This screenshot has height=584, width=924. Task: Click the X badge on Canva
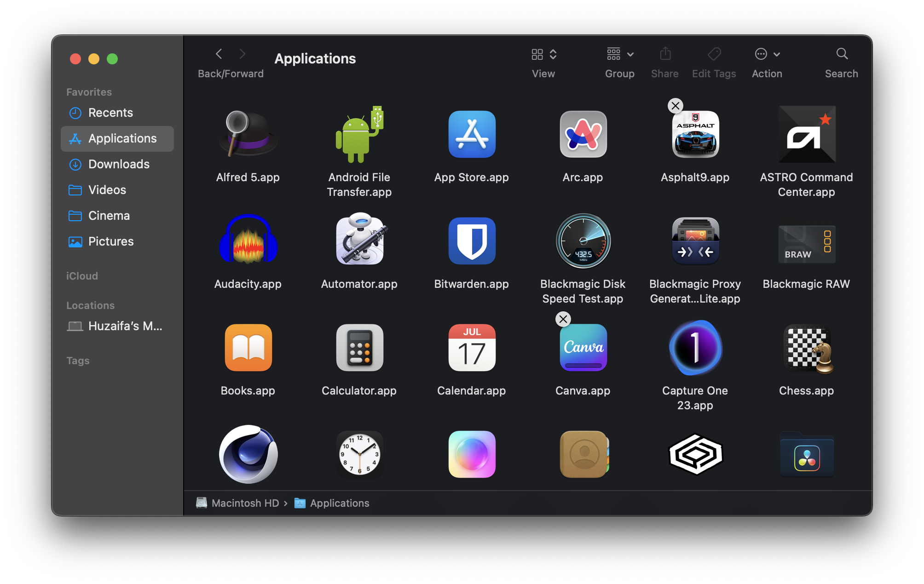(563, 319)
